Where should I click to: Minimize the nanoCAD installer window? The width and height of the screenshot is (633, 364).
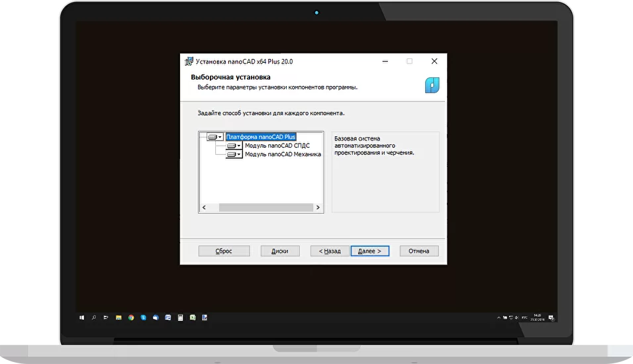click(x=385, y=62)
